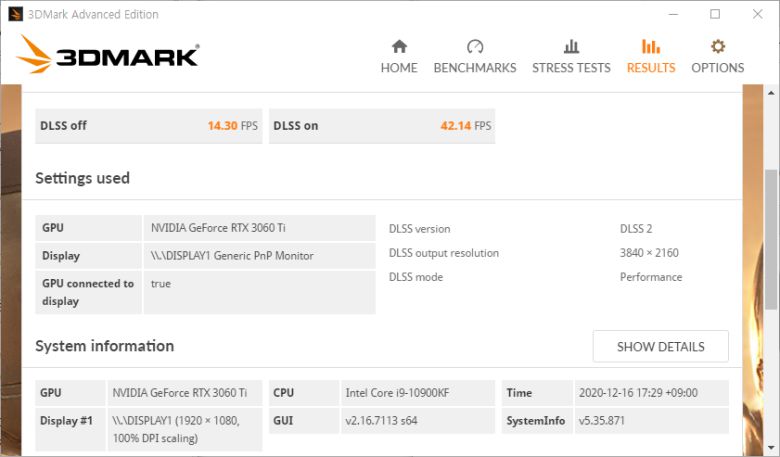The width and height of the screenshot is (780, 457).
Task: Click the Home house icon
Action: (x=399, y=47)
